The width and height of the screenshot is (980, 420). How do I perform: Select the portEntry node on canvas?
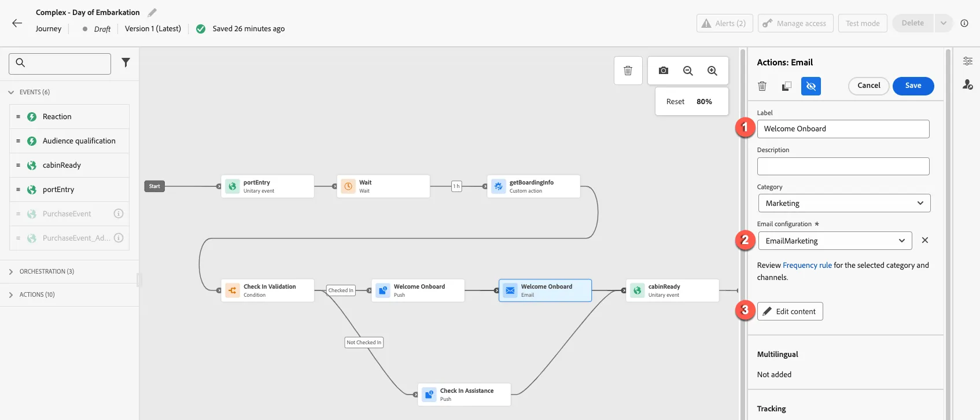[268, 186]
